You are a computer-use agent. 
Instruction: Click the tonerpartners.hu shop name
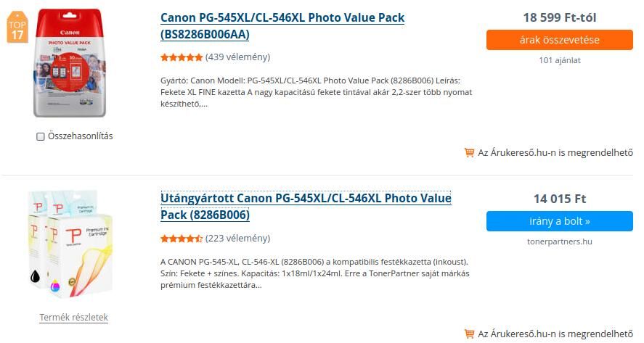[x=559, y=241]
